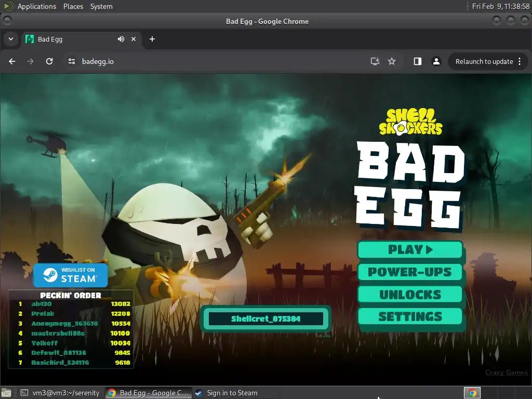Click the browser back arrow
This screenshot has height=399, width=532.
coord(12,61)
